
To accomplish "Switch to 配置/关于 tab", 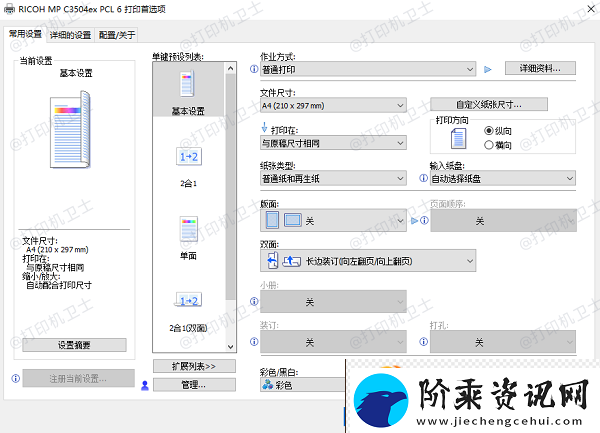I will [x=117, y=35].
